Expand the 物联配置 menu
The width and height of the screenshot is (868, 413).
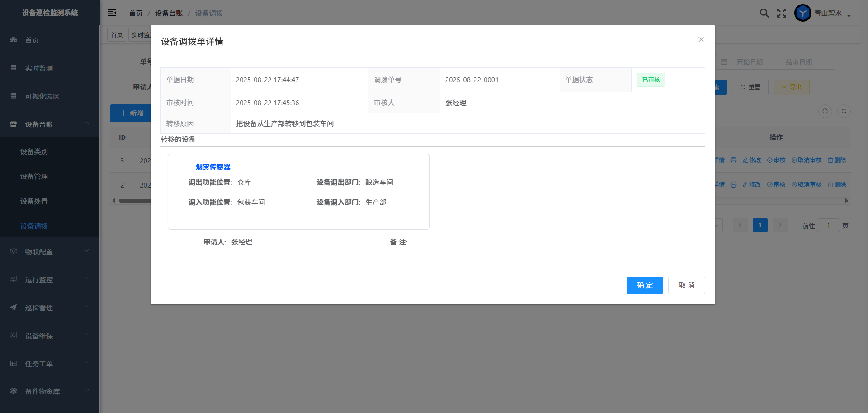click(50, 252)
